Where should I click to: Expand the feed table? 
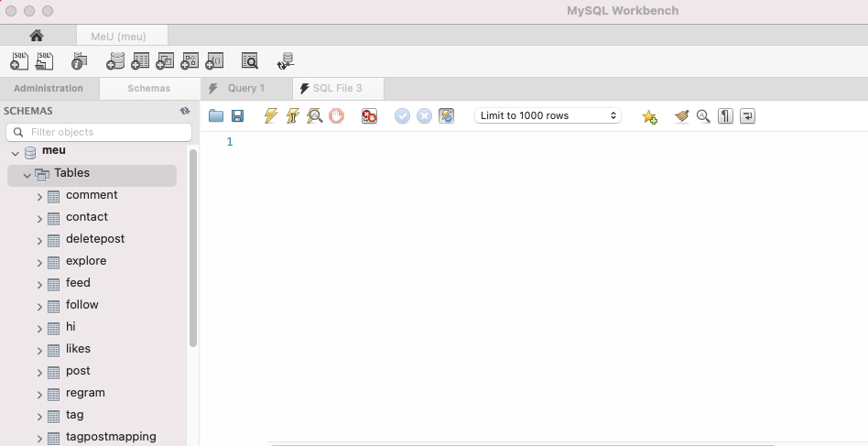(39, 285)
